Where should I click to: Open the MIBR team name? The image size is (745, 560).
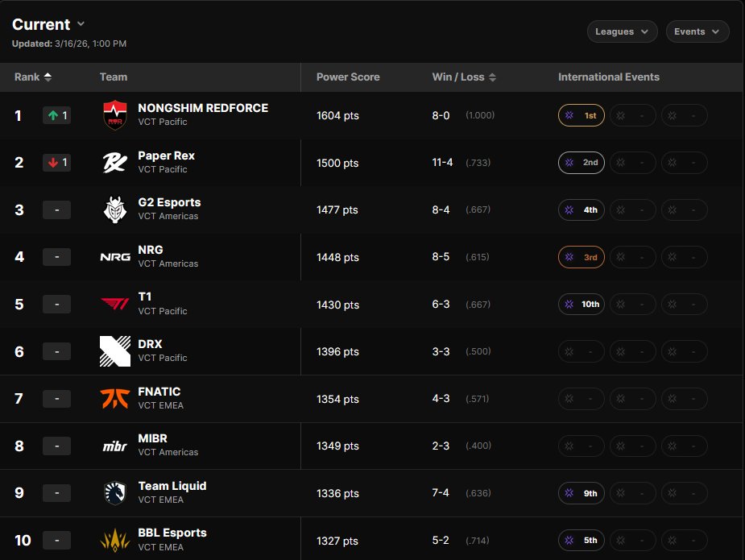(x=152, y=438)
